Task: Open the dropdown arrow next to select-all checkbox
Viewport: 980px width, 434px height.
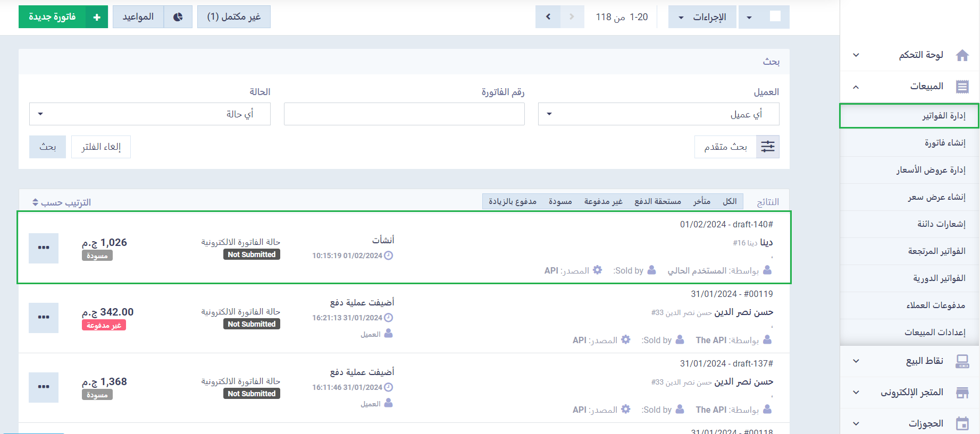Action: coord(749,17)
